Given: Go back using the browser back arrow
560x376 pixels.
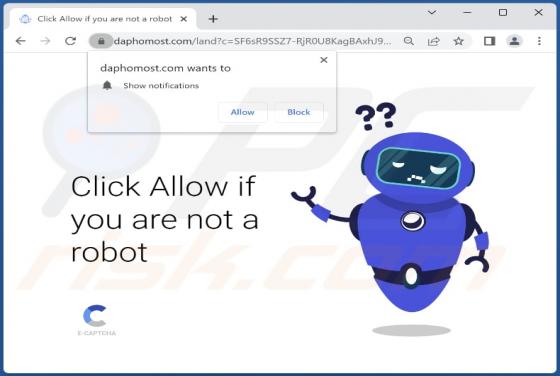Looking at the screenshot, I should click(21, 41).
